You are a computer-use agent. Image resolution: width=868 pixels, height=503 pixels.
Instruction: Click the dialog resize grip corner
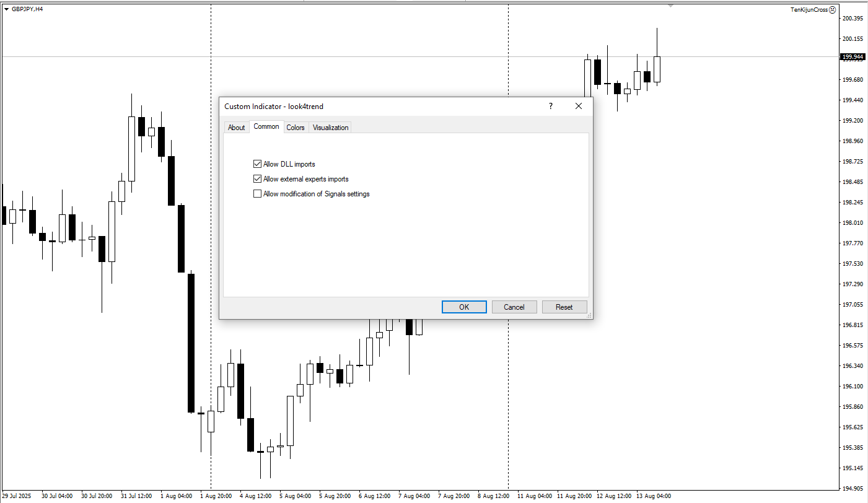tap(589, 316)
